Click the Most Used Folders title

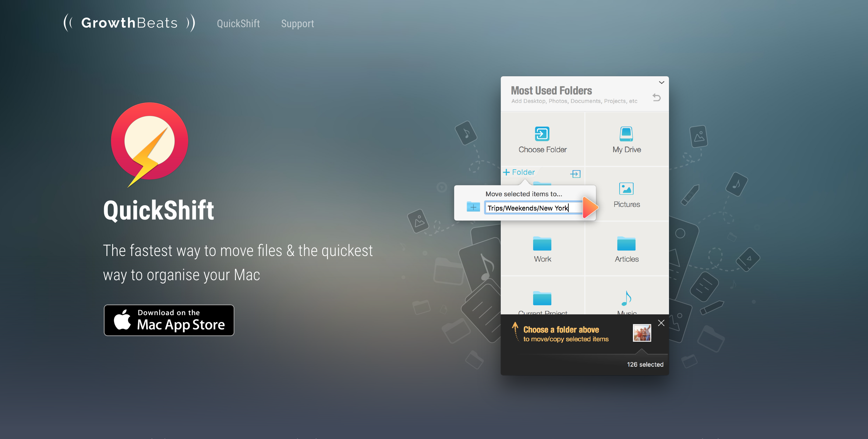click(x=551, y=90)
